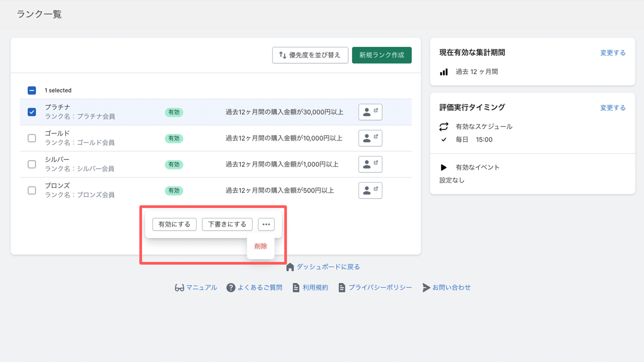Check the シルバー rank checkbox
Image resolution: width=644 pixels, height=362 pixels.
tap(32, 164)
